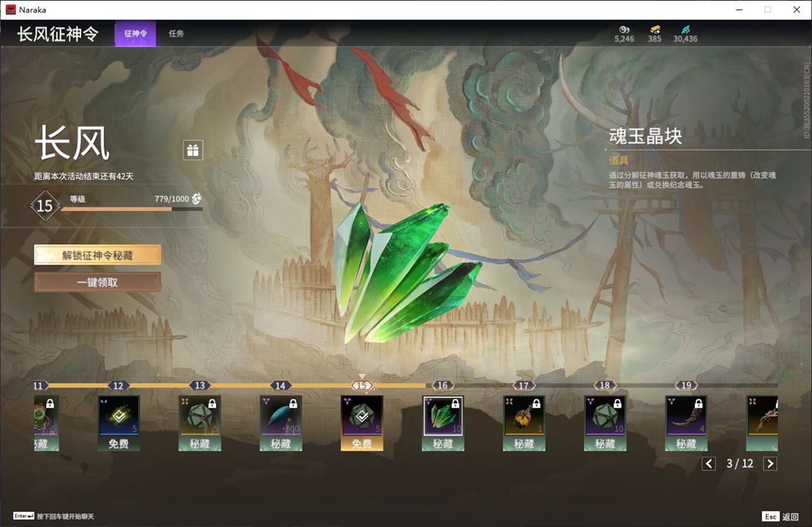This screenshot has height=527, width=812.
Task: Click the lock icon on level 19 reward
Action: (x=699, y=403)
